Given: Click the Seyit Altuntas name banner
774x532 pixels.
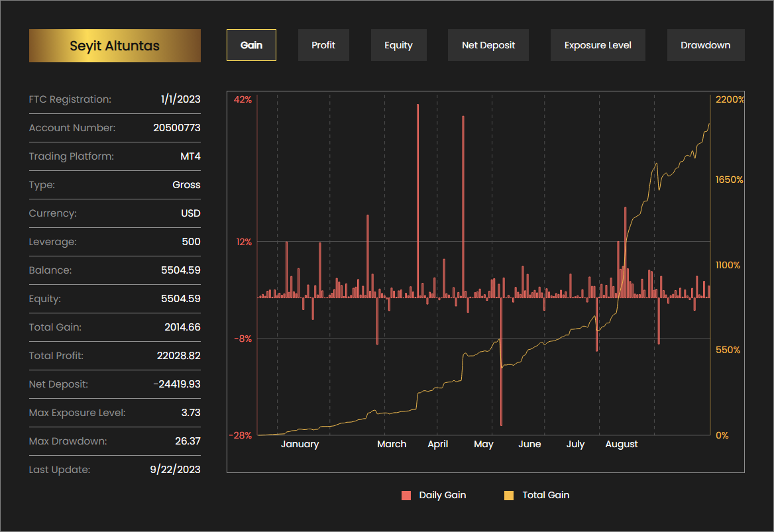Looking at the screenshot, I should click(115, 46).
